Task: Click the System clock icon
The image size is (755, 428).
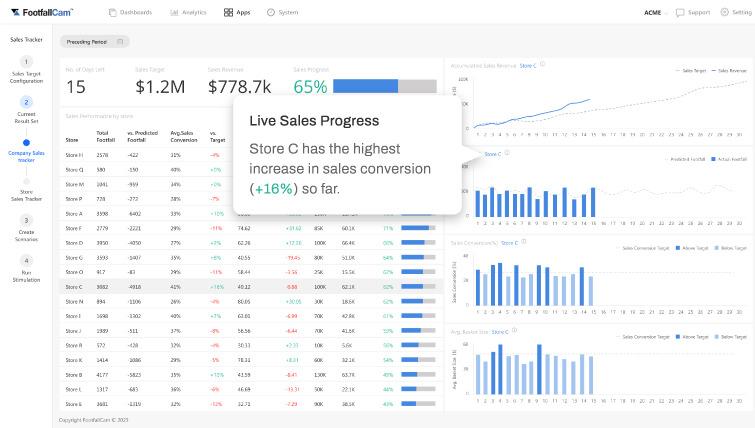Action: [x=271, y=13]
